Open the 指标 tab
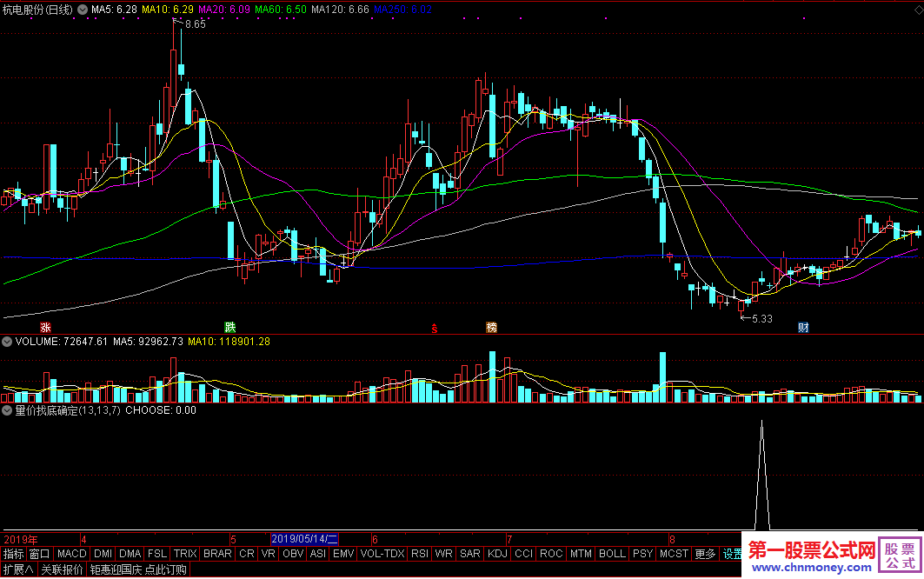Image resolution: width=924 pixels, height=579 pixels. [14, 554]
